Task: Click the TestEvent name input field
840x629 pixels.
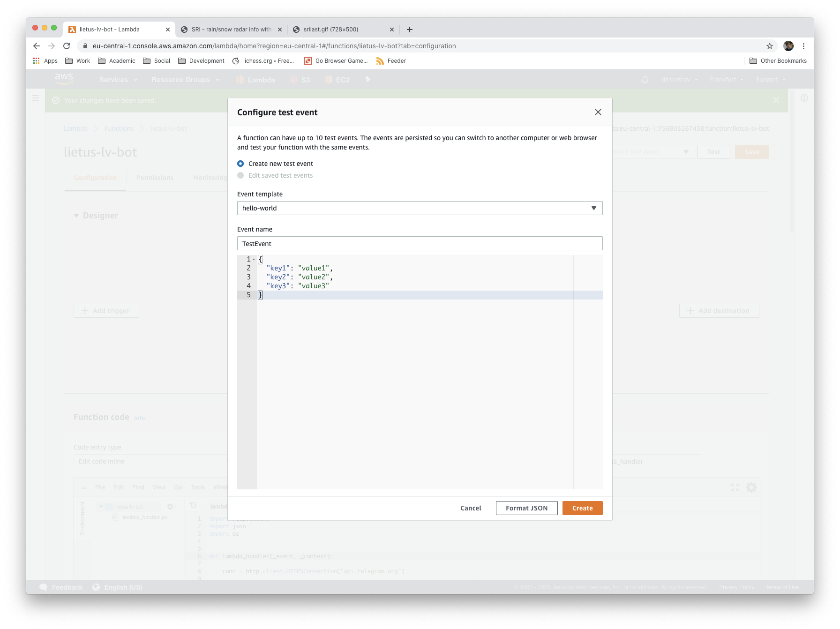Action: point(420,243)
